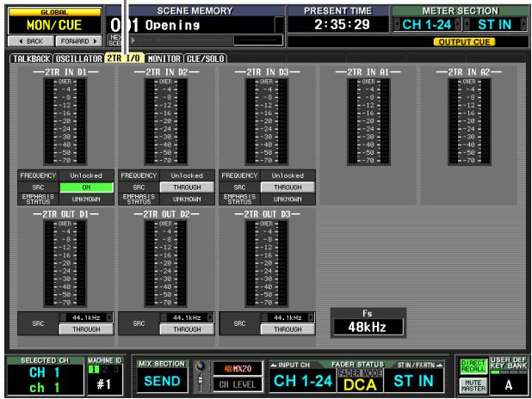532x399 pixels.
Task: Toggle SRC THROUGH for 2TR IN D2
Action: 187,187
